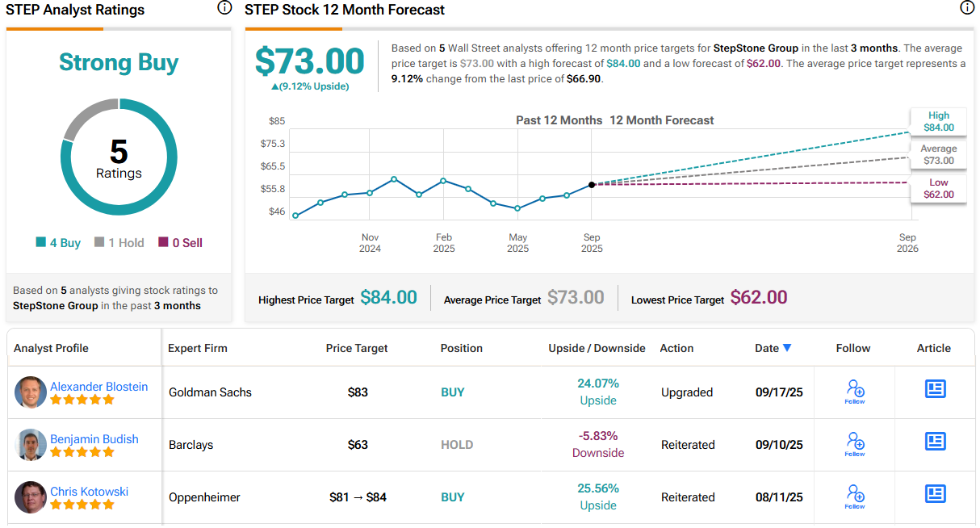Click Chris Kotowski's profile photo

(31, 497)
